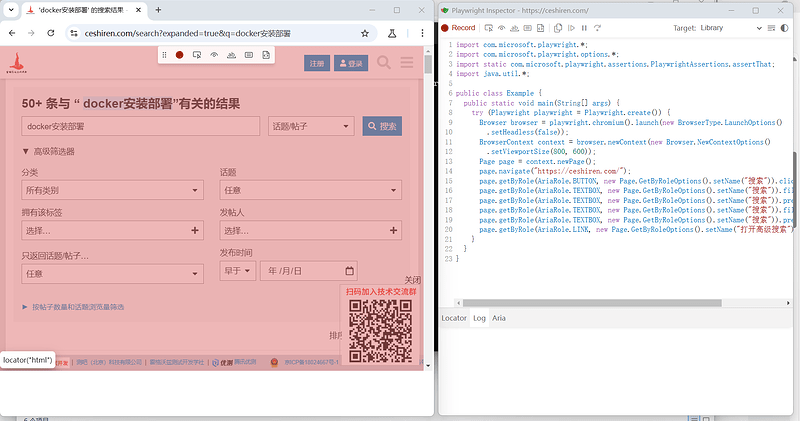
Task: View site information icon in address bar
Action: point(74,33)
